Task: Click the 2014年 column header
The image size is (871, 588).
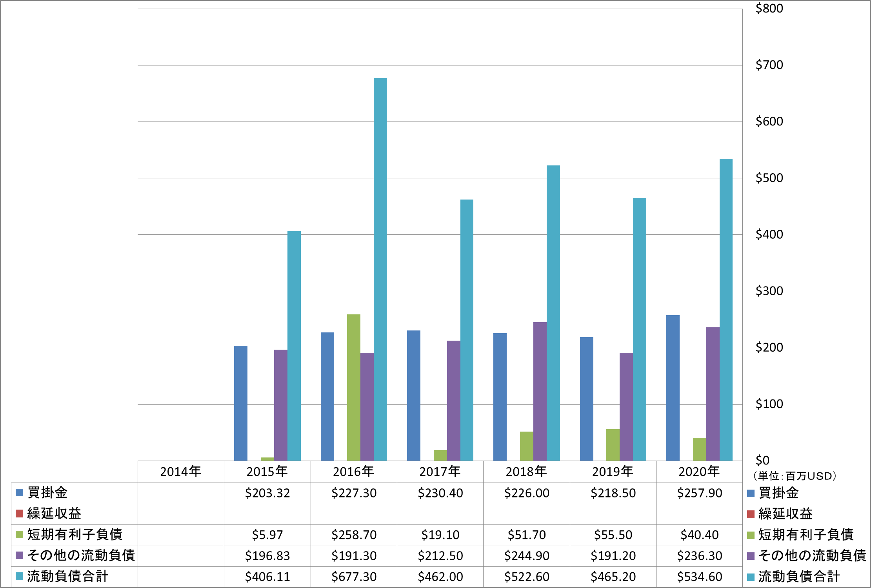Action: pos(181,472)
